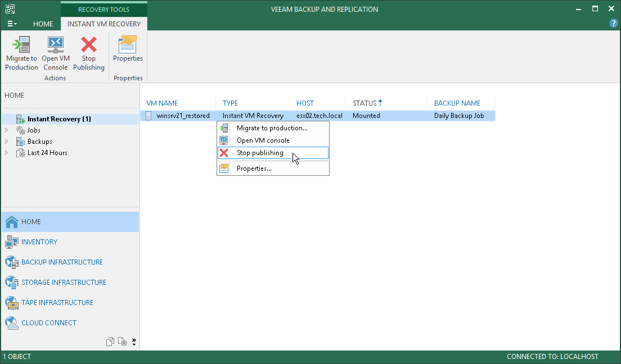Click winsrv21_restored VM name cell

tap(183, 116)
